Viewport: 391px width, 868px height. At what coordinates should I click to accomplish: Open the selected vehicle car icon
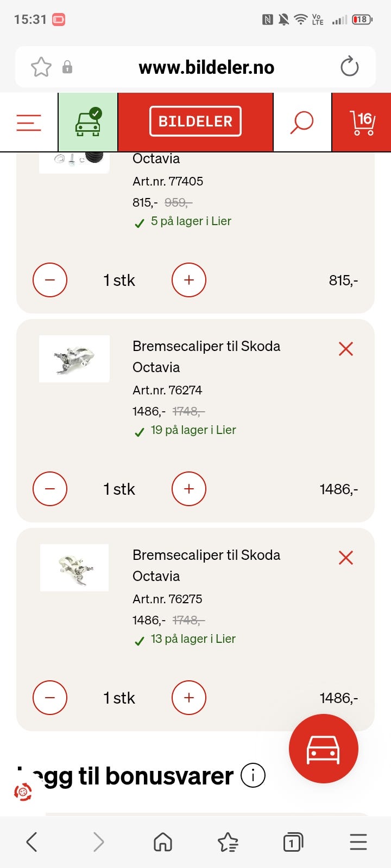click(x=88, y=122)
